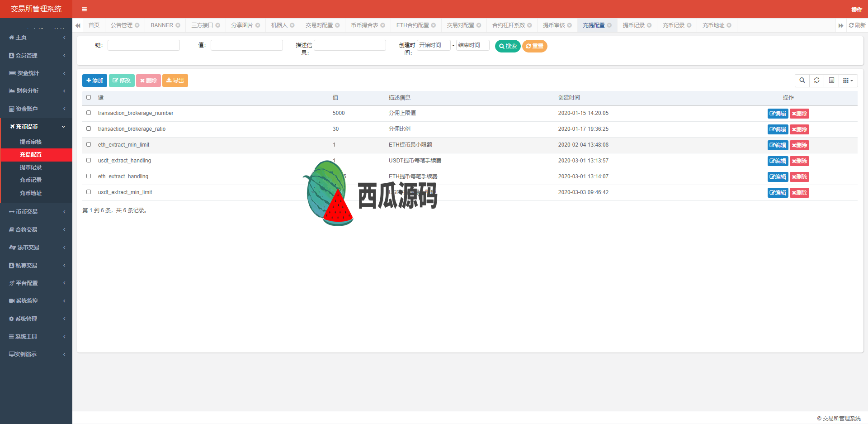Edit the usdt_extract_handling row

(778, 161)
